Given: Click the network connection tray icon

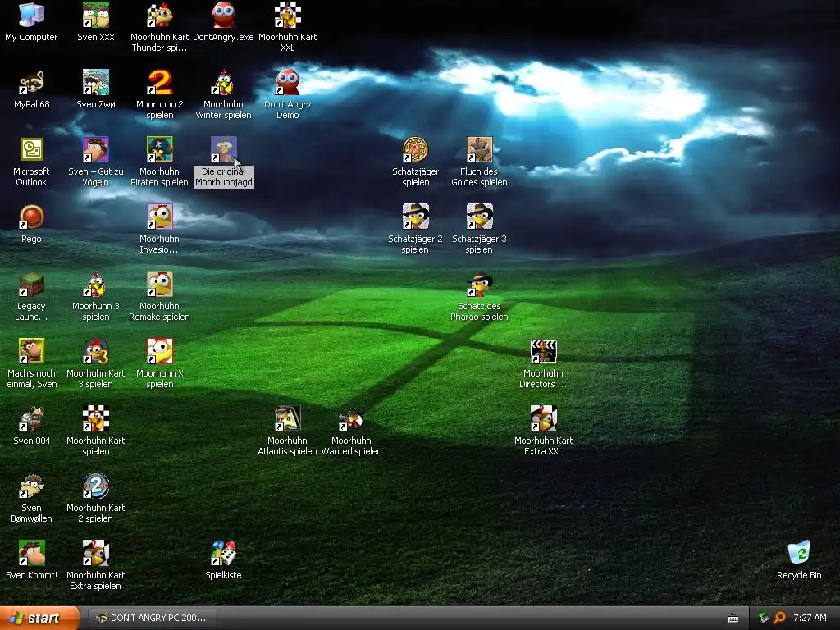Looking at the screenshot, I should (x=764, y=618).
